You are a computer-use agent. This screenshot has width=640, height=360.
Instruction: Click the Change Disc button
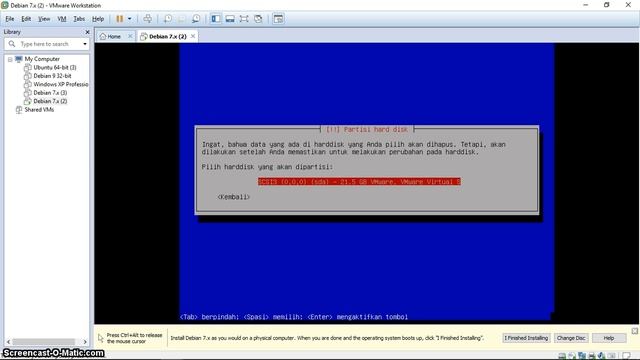coord(571,338)
